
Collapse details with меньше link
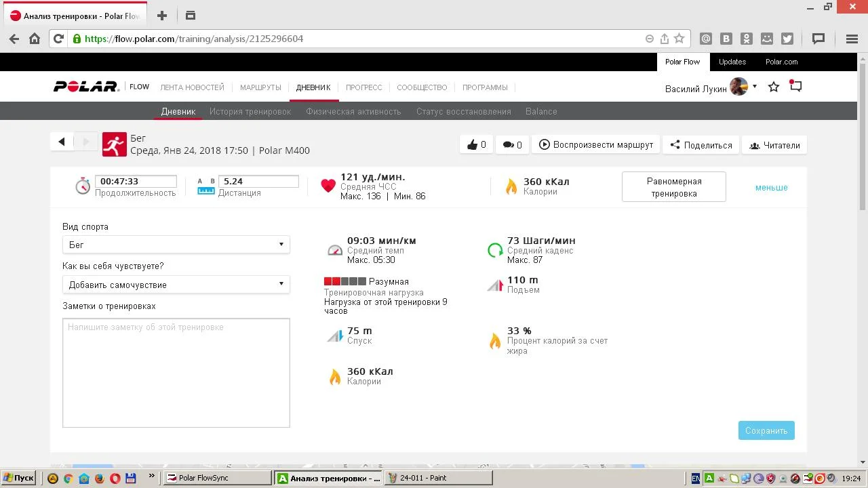pyautogui.click(x=771, y=188)
